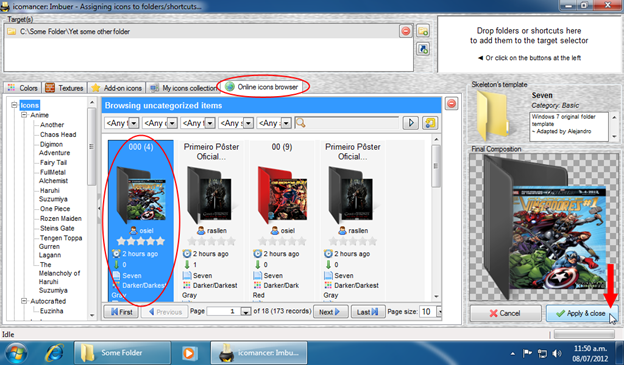
Task: Switch to the Colors tab
Action: pos(23,88)
